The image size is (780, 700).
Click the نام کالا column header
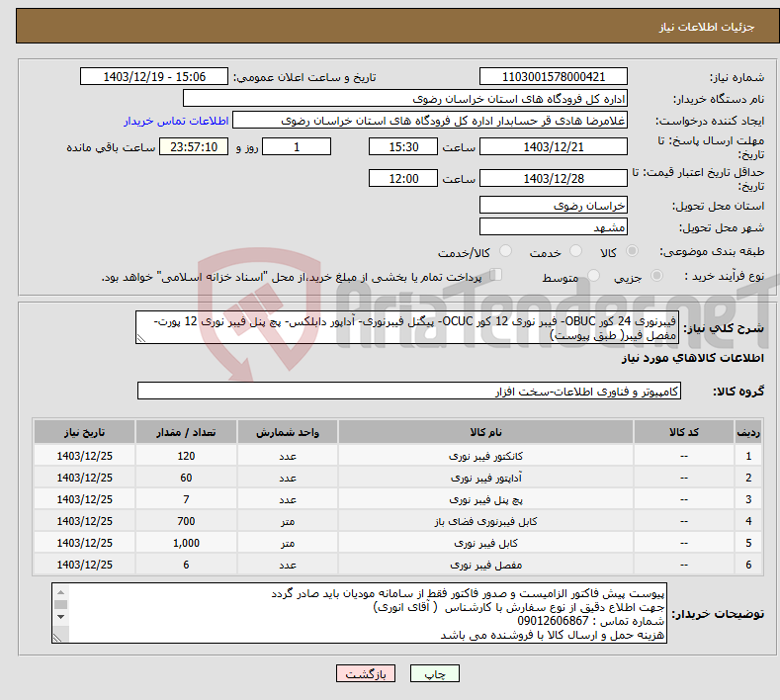tap(485, 432)
